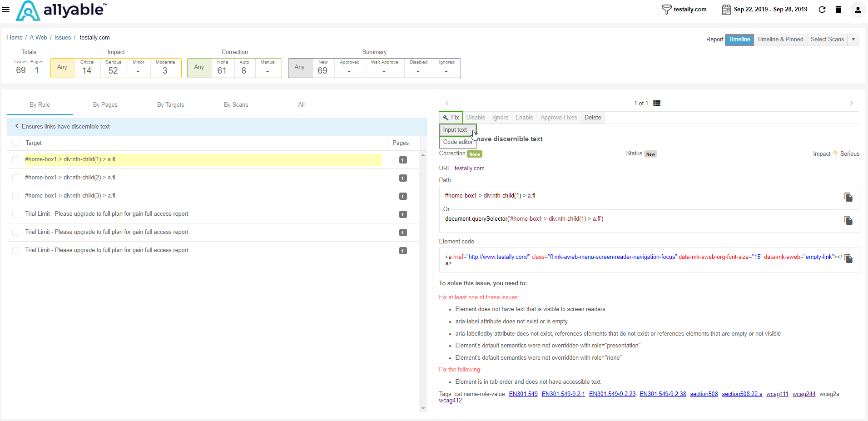Copy the Element code snippet
Viewport: 868px width, 421px height.
[x=848, y=258]
